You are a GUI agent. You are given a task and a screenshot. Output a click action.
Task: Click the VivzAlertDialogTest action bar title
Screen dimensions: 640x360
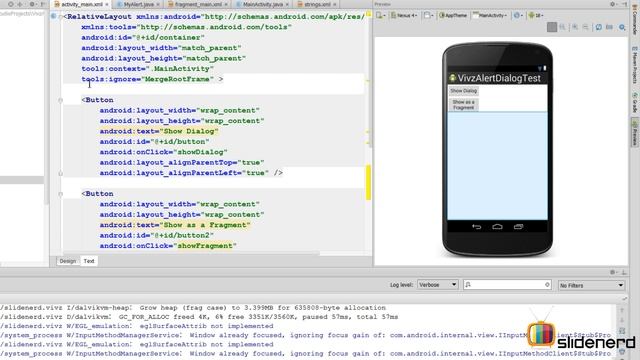[x=499, y=78]
